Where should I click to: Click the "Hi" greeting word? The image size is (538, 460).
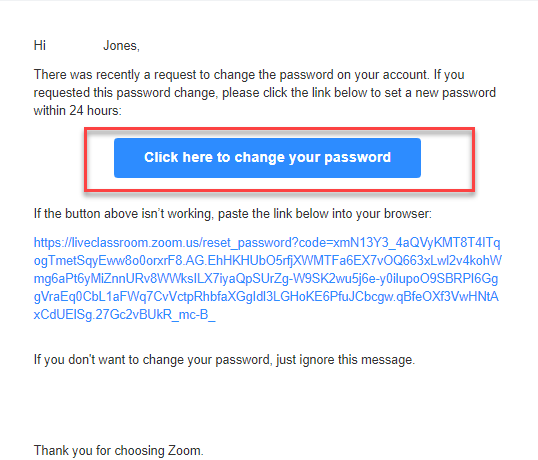tap(40, 45)
